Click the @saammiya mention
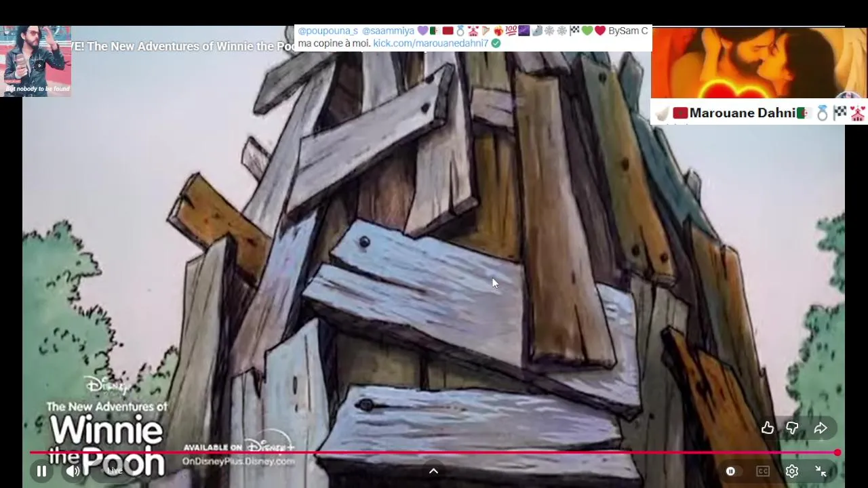The height and width of the screenshot is (488, 868). click(388, 31)
